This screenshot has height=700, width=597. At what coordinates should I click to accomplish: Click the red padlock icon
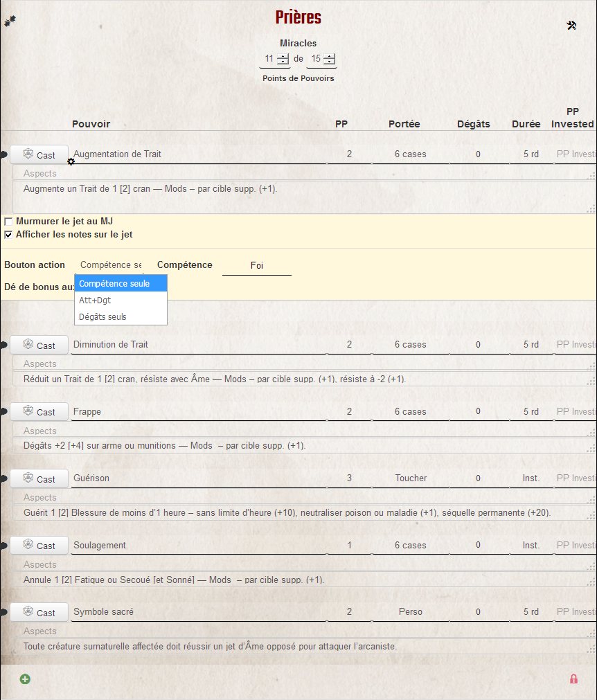[573, 679]
